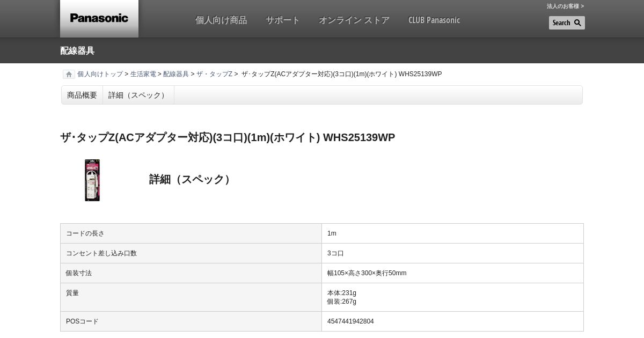Click 詳細（スペック）section heading
This screenshot has height=338, width=644.
click(x=192, y=179)
